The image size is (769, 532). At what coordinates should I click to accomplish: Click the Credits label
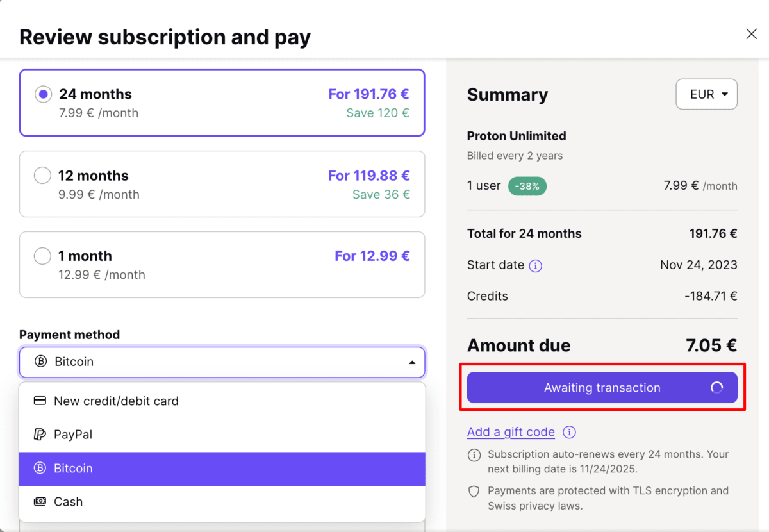(x=488, y=296)
